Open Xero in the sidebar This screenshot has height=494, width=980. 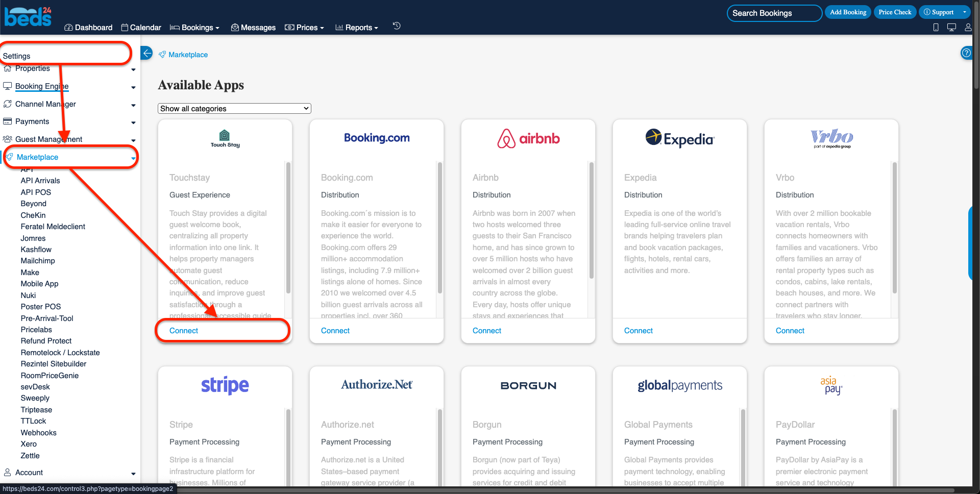29,444
